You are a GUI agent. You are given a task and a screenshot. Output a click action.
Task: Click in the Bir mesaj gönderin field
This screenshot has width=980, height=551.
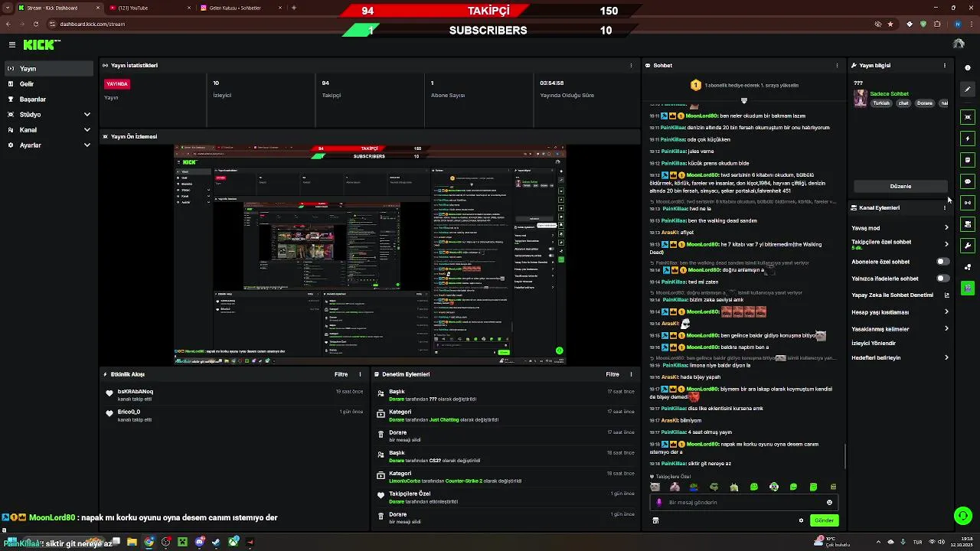pyautogui.click(x=744, y=503)
